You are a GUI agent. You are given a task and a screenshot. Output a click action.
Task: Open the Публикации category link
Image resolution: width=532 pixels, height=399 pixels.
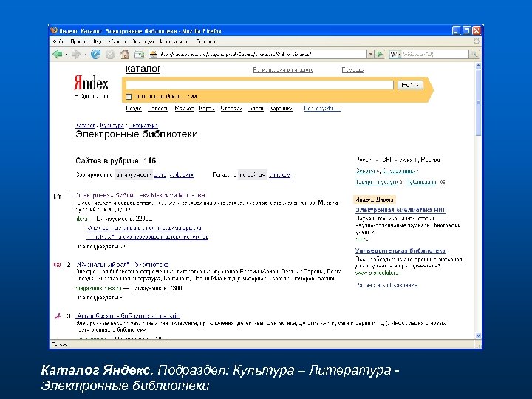tap(420, 183)
